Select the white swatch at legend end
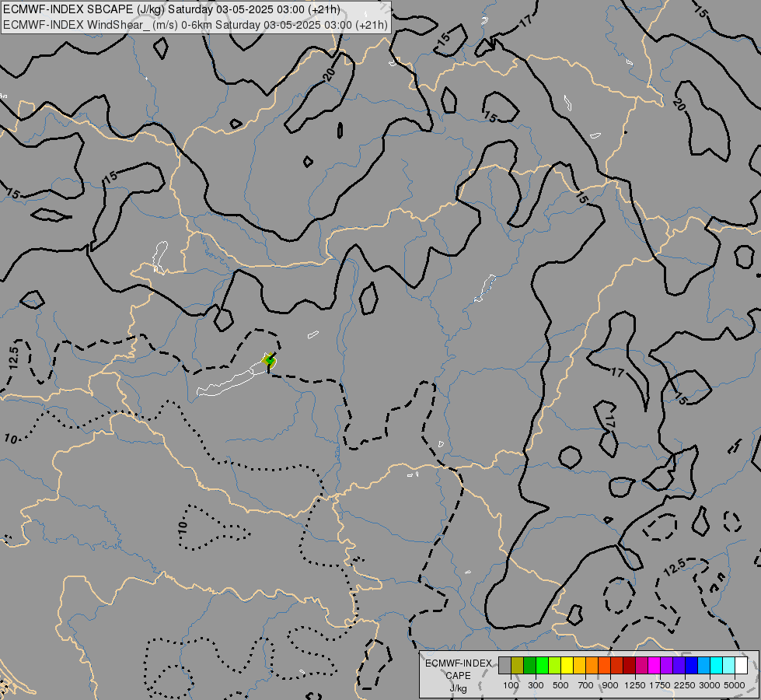The image size is (761, 700). pos(741,666)
